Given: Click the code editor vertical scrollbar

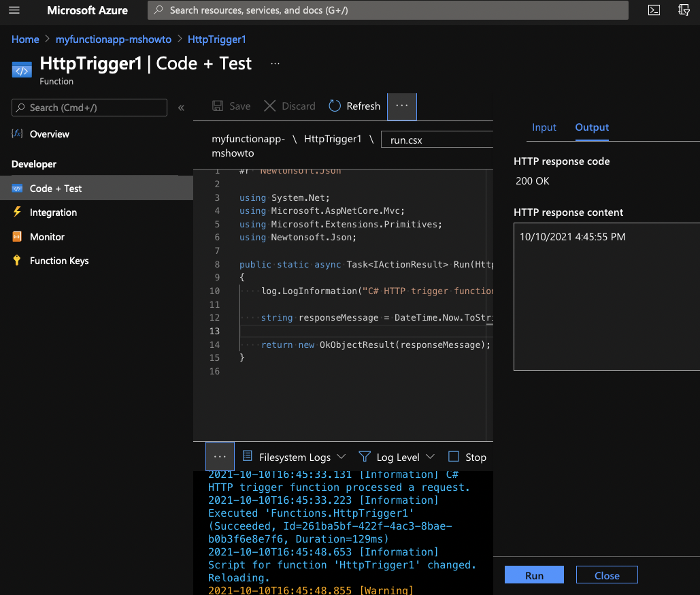Looking at the screenshot, I should (x=489, y=305).
